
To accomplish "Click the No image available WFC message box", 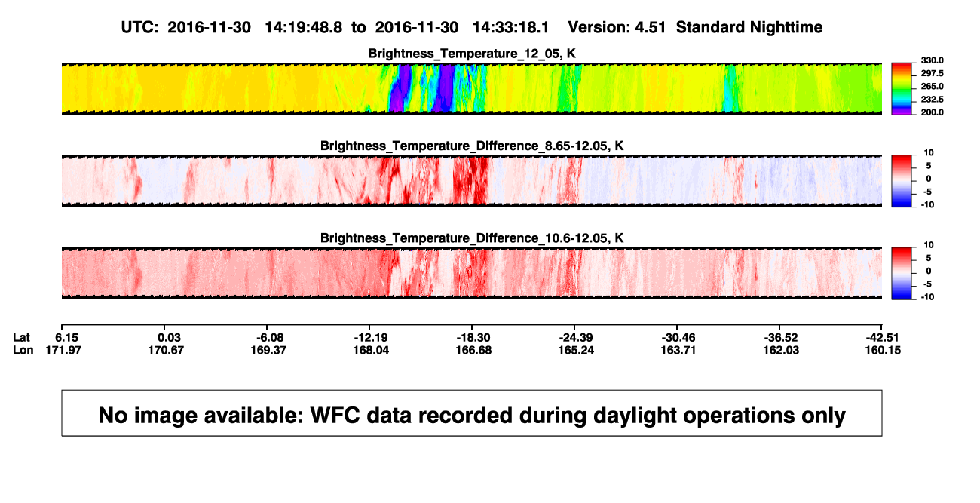I will click(x=472, y=413).
